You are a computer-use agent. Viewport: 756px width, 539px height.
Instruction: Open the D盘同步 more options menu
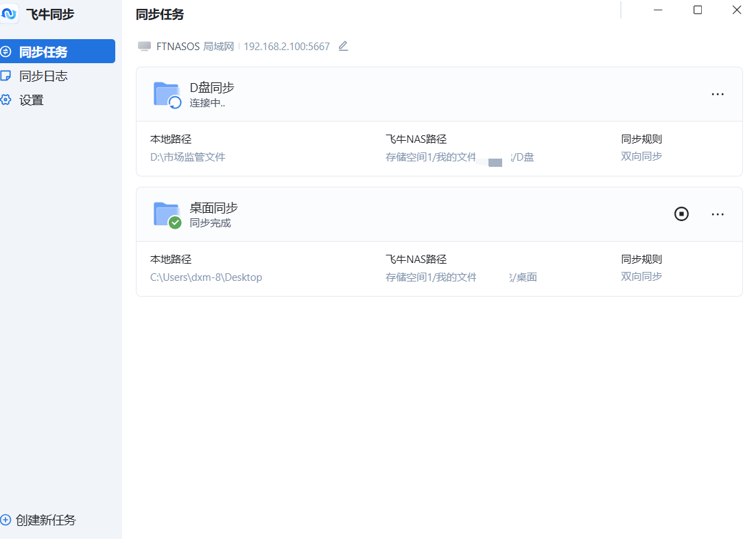coord(717,94)
